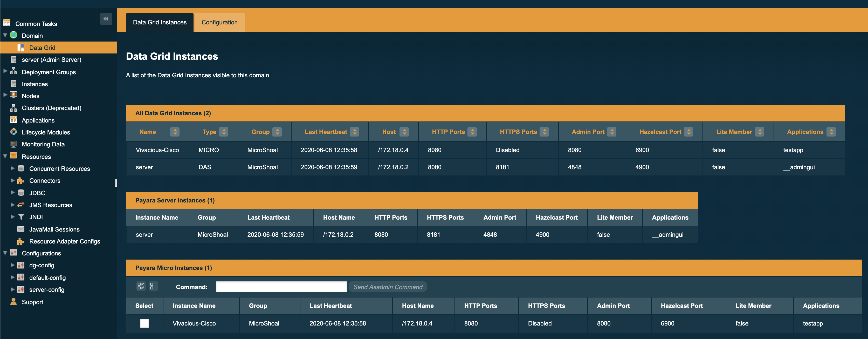Click inside the Command input field
This screenshot has width=868, height=339.
click(281, 286)
